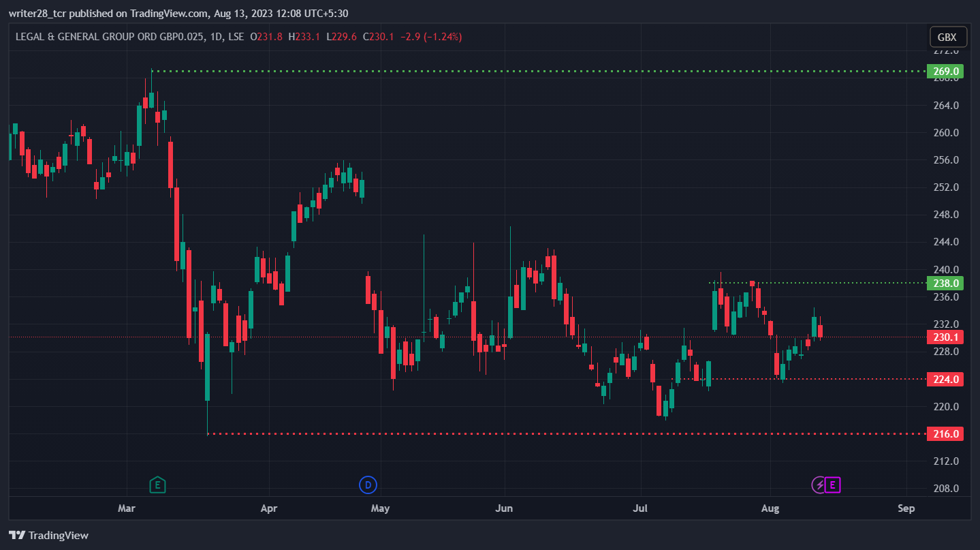Click the 238.0 green price label

click(x=946, y=283)
